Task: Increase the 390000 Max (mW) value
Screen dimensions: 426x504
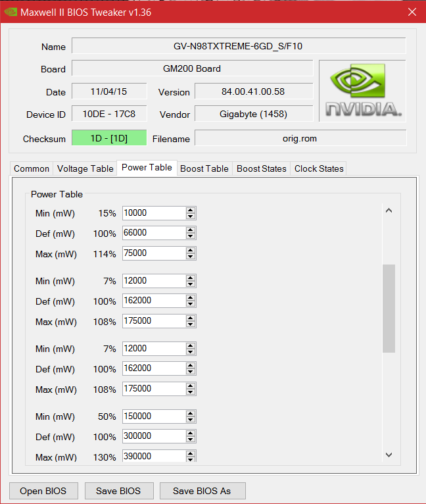Action: (x=191, y=454)
